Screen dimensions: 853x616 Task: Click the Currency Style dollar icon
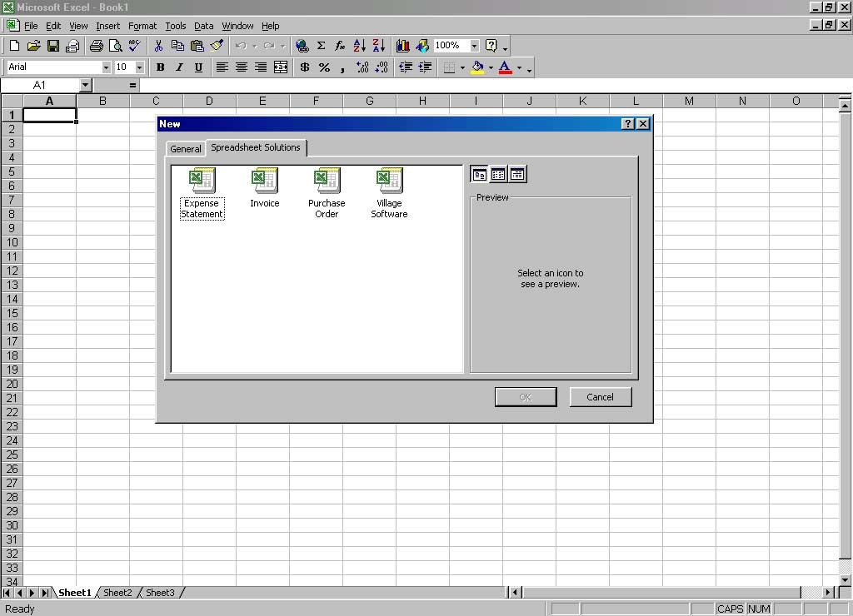pyautogui.click(x=305, y=67)
